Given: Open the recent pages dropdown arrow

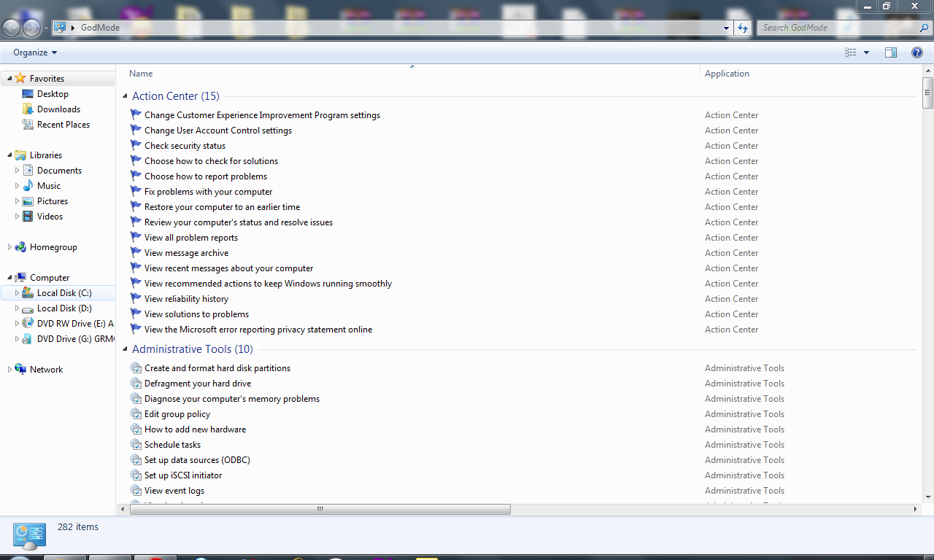Looking at the screenshot, I should click(46, 28).
